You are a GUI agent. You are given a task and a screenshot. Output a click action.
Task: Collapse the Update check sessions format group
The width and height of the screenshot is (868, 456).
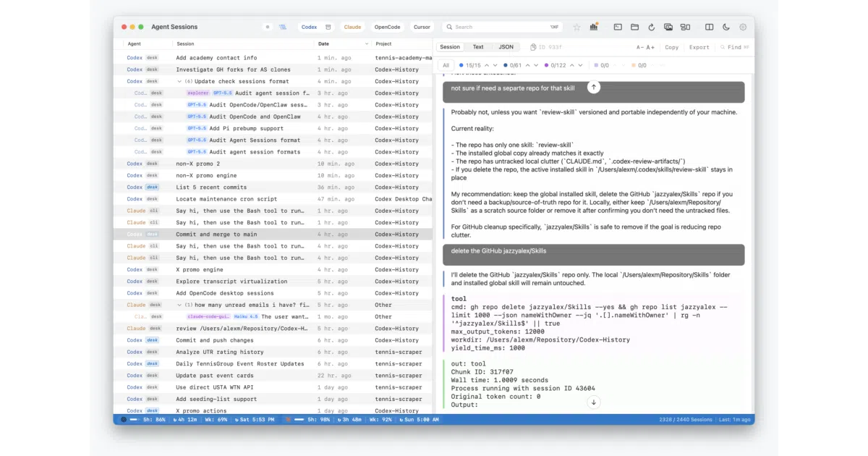pos(179,81)
